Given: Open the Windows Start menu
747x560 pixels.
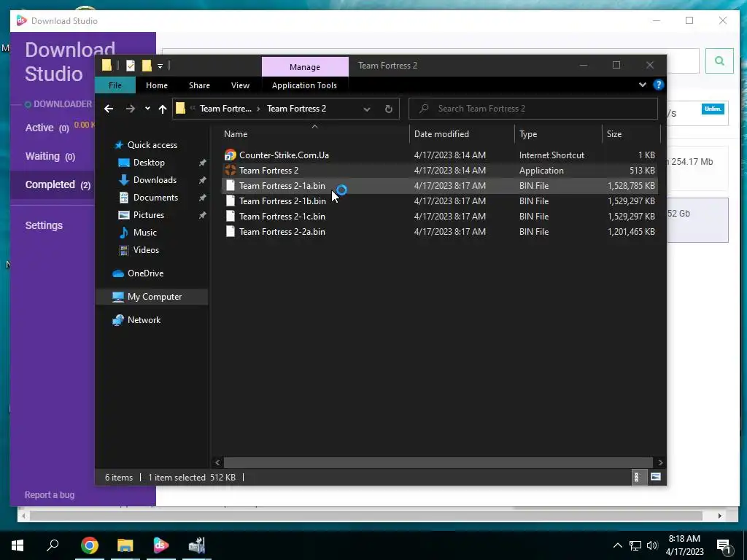Looking at the screenshot, I should [18, 545].
